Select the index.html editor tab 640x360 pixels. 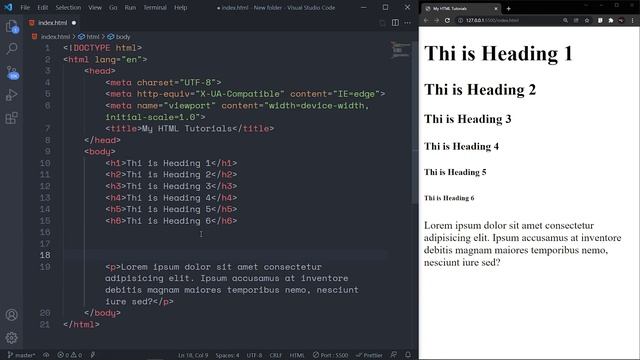[x=52, y=23]
